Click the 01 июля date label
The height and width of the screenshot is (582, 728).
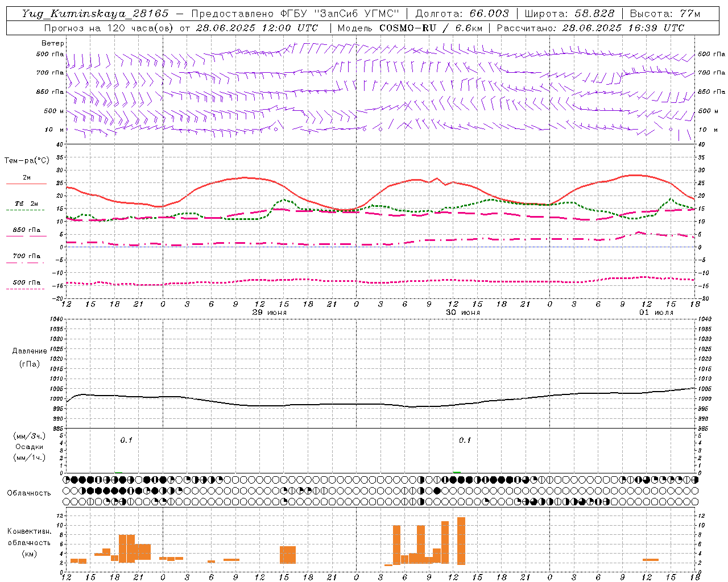coord(656,313)
